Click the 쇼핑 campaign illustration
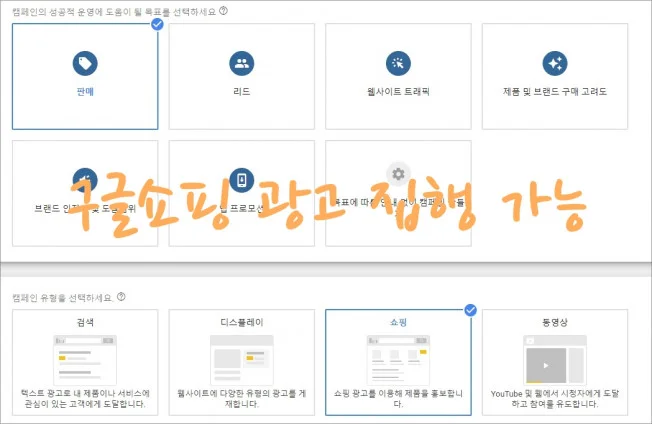Viewport: 652px width, 424px height. click(398, 360)
